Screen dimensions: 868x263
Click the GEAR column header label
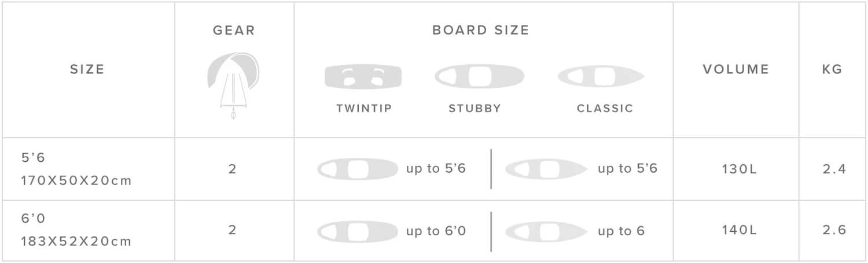(234, 31)
